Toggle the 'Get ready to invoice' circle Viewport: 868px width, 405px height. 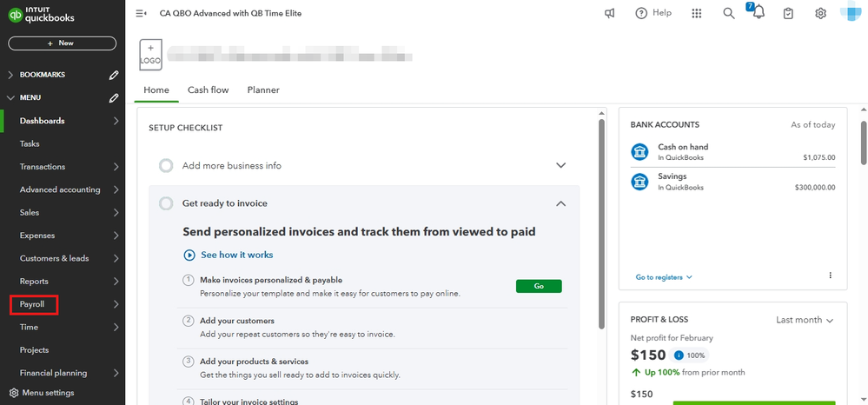pyautogui.click(x=166, y=203)
